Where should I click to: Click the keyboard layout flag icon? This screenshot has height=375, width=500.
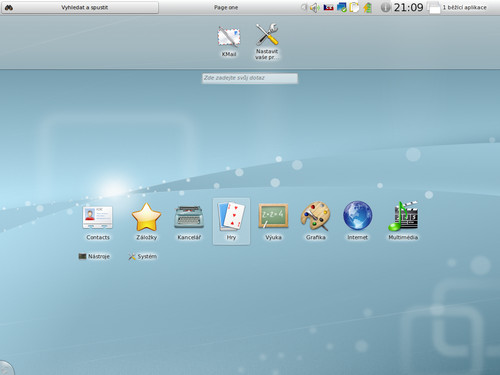coord(328,7)
